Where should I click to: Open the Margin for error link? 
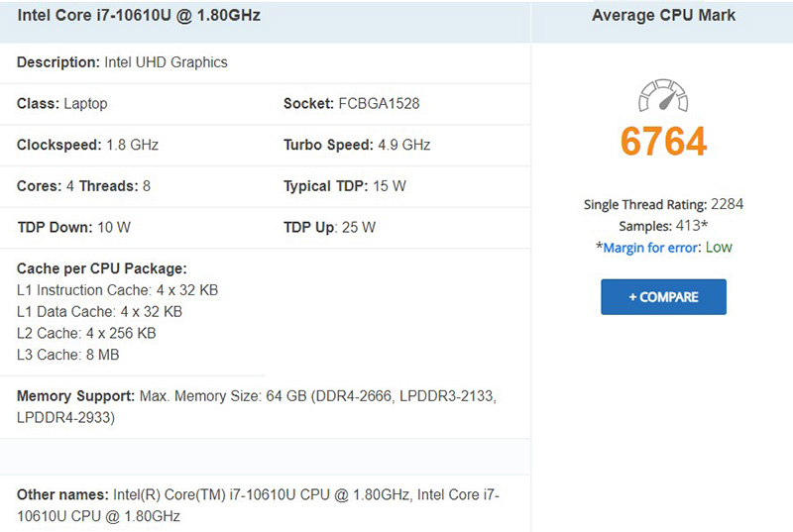pyautogui.click(x=649, y=248)
